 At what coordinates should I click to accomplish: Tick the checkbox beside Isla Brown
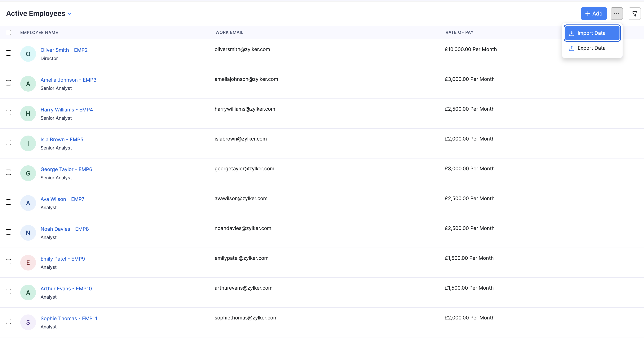[8, 142]
